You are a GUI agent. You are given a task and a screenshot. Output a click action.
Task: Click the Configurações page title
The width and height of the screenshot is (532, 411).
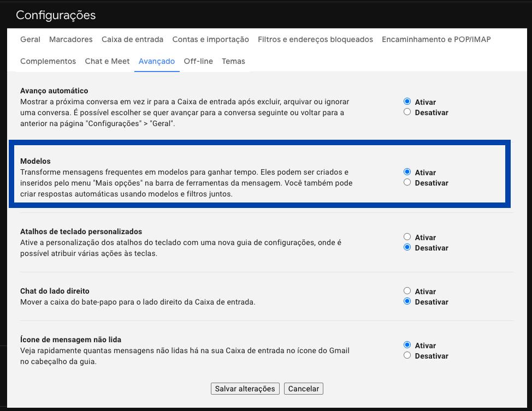point(56,15)
